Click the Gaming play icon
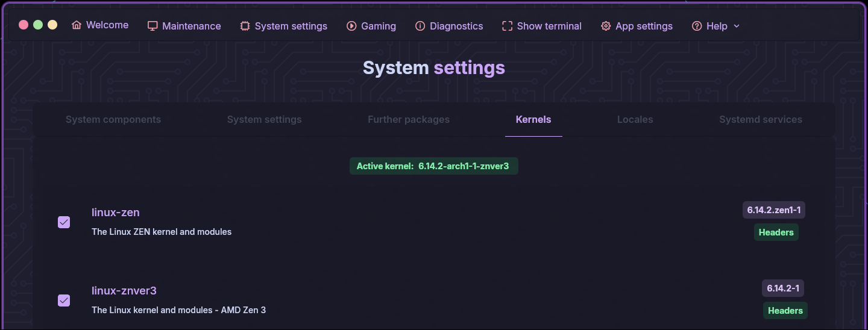 point(351,26)
